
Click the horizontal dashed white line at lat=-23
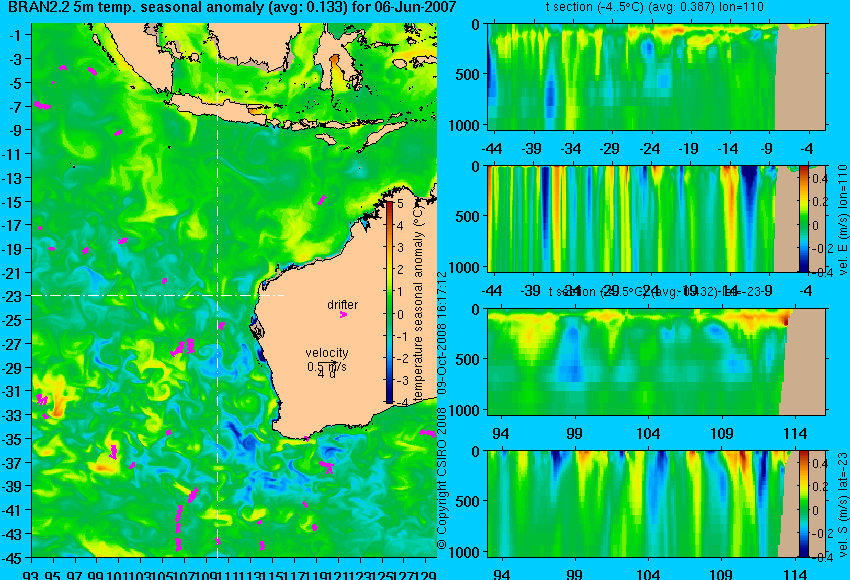pyautogui.click(x=158, y=295)
